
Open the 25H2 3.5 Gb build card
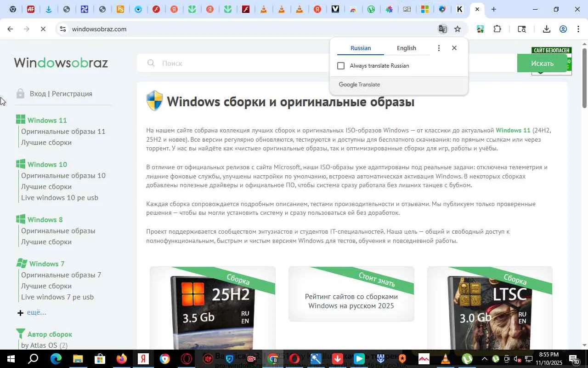213,308
